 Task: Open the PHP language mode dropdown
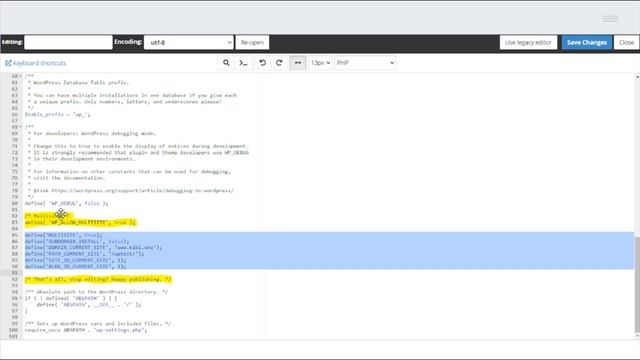click(x=365, y=63)
